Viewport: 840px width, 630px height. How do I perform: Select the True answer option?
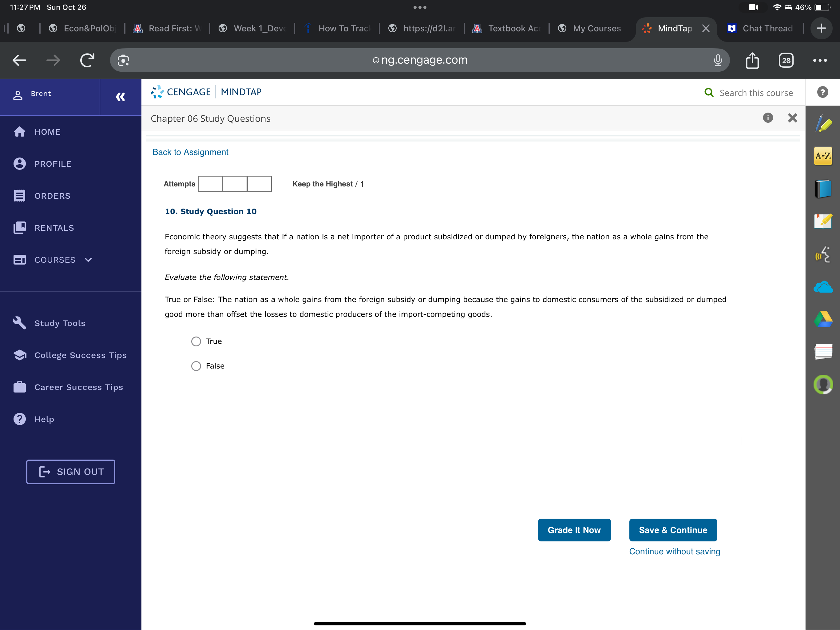pos(196,341)
